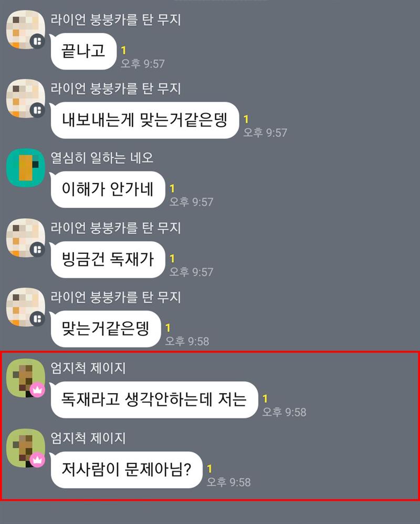Click teal avatar of 열심히 일하는 네오

(26, 168)
